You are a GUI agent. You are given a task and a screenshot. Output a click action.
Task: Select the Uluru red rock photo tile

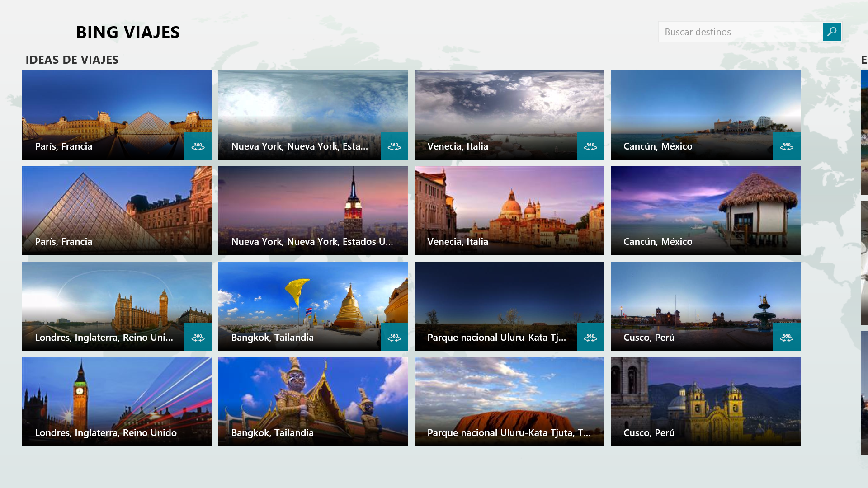pyautogui.click(x=509, y=401)
